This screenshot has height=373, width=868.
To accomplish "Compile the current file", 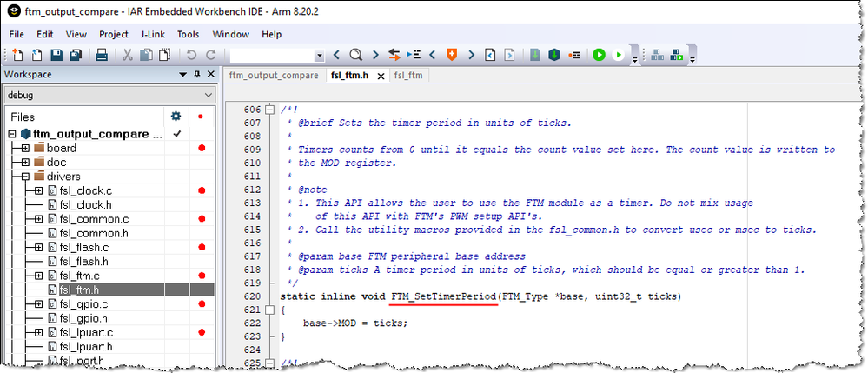I will point(534,55).
